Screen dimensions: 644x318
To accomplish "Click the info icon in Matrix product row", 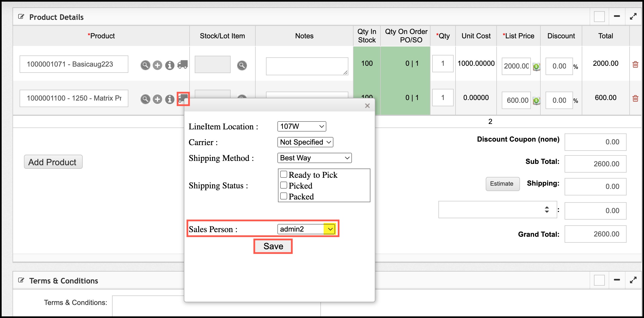I will [170, 99].
